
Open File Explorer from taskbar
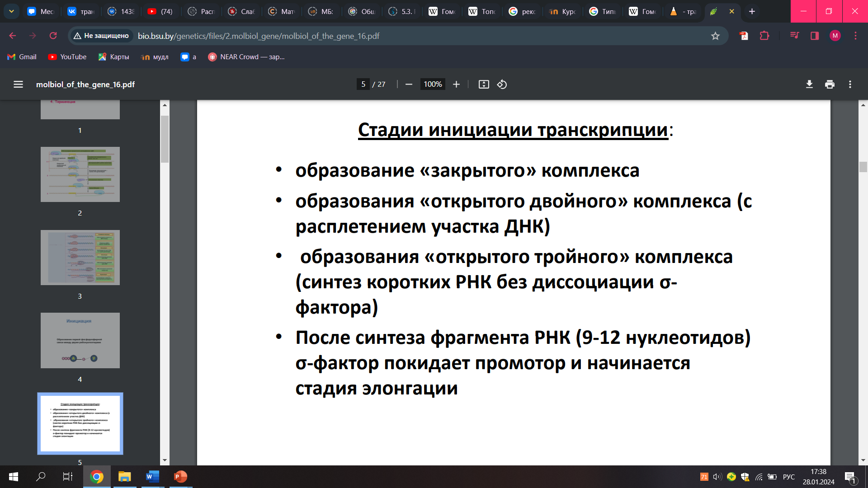click(124, 477)
